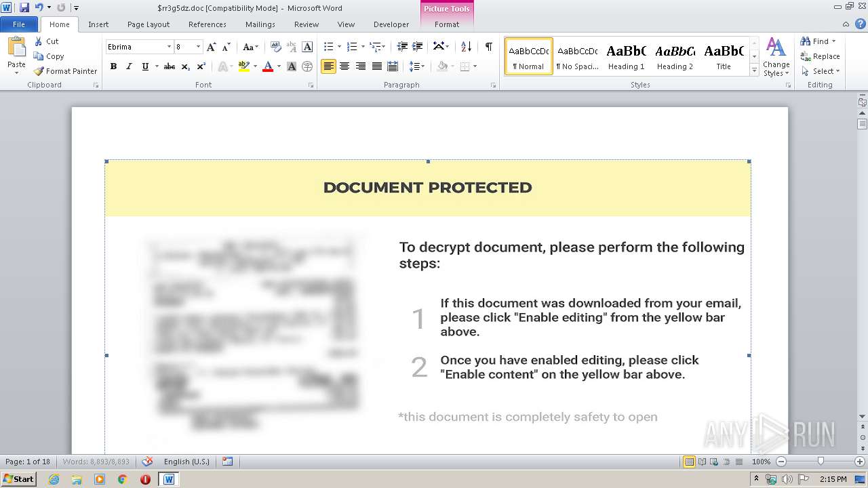Launch Google Chrome from the taskbar
The width and height of the screenshot is (868, 488).
click(x=122, y=479)
